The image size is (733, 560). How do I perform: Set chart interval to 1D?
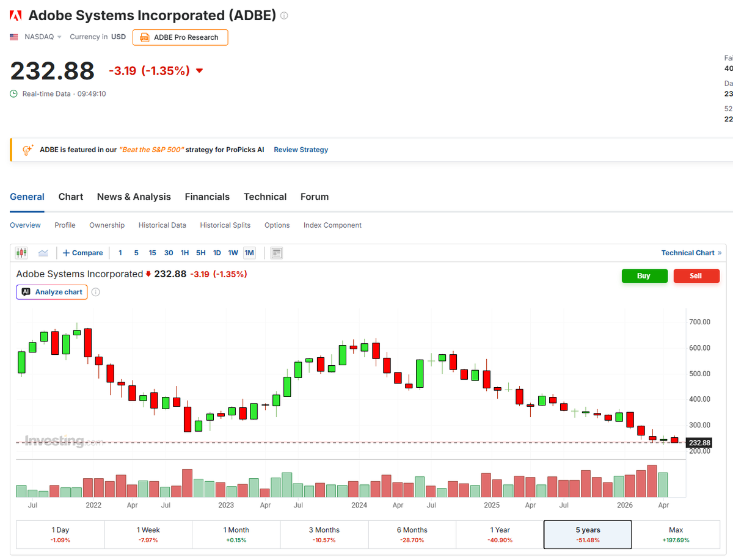coord(217,253)
